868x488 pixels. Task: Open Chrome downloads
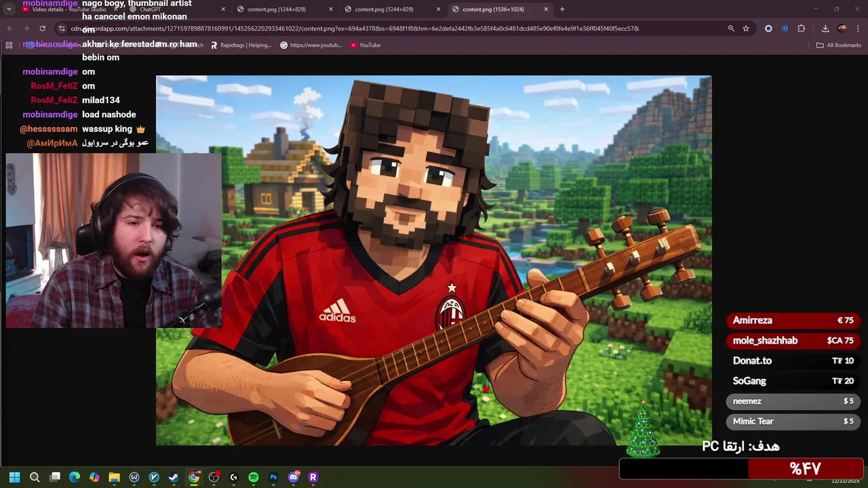(825, 28)
